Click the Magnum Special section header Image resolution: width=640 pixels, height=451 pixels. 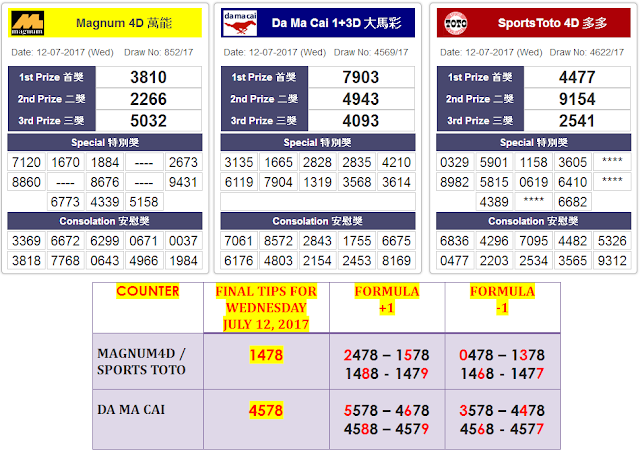tap(105, 142)
